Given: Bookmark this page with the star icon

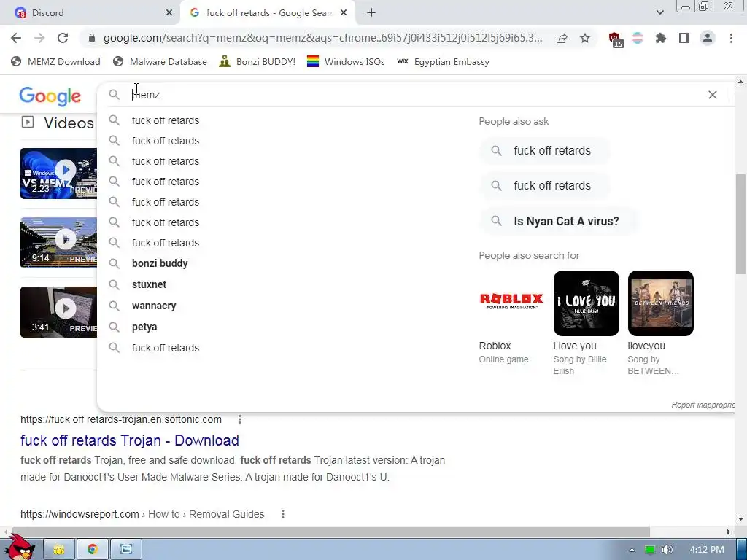Looking at the screenshot, I should (585, 38).
